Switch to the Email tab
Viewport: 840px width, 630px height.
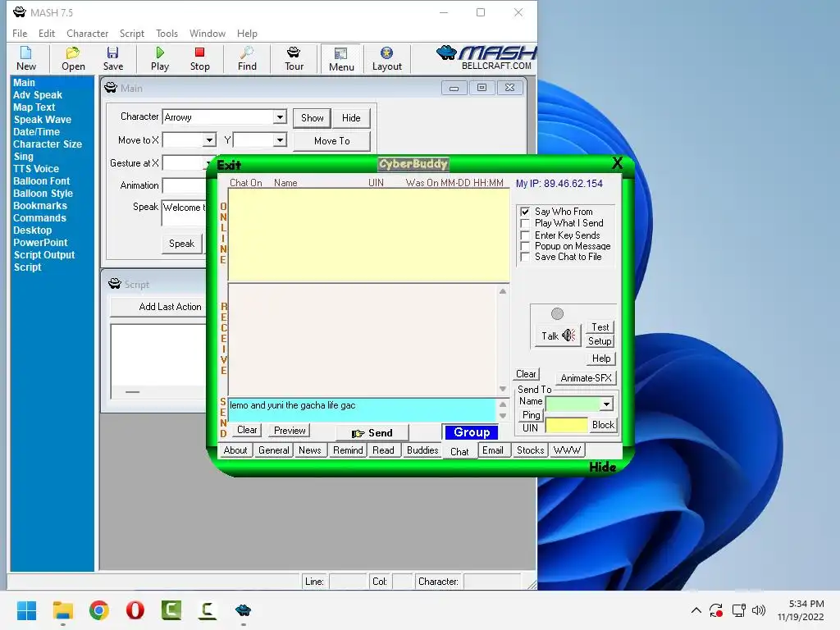pos(493,450)
